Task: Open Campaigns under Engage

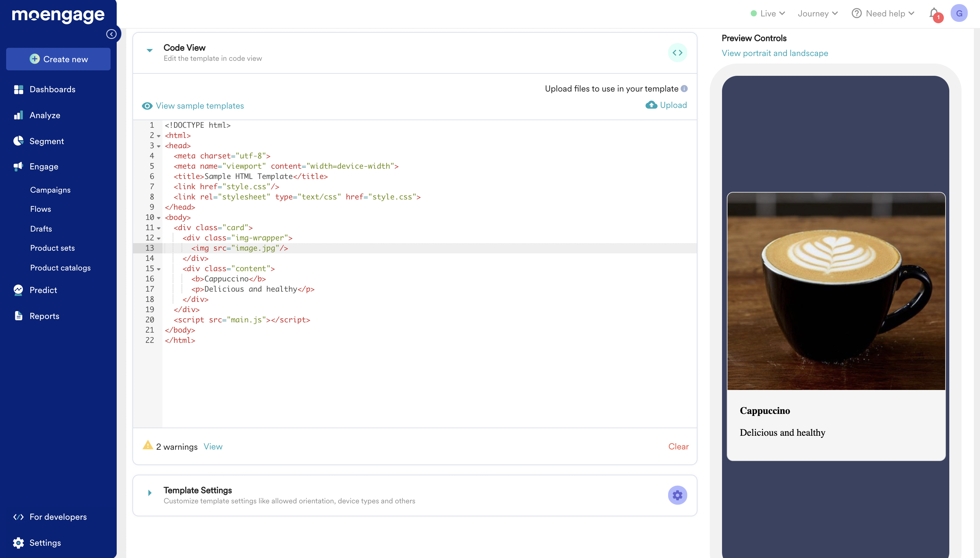Action: coord(50,190)
